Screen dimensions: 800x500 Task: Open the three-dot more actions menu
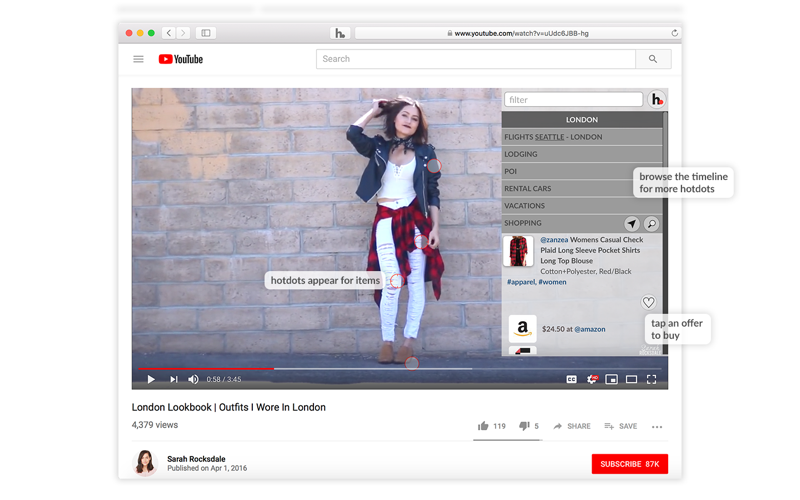point(657,427)
